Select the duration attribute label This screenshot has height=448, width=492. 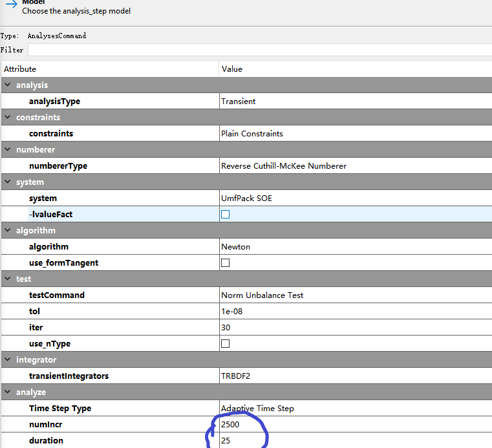tap(46, 440)
